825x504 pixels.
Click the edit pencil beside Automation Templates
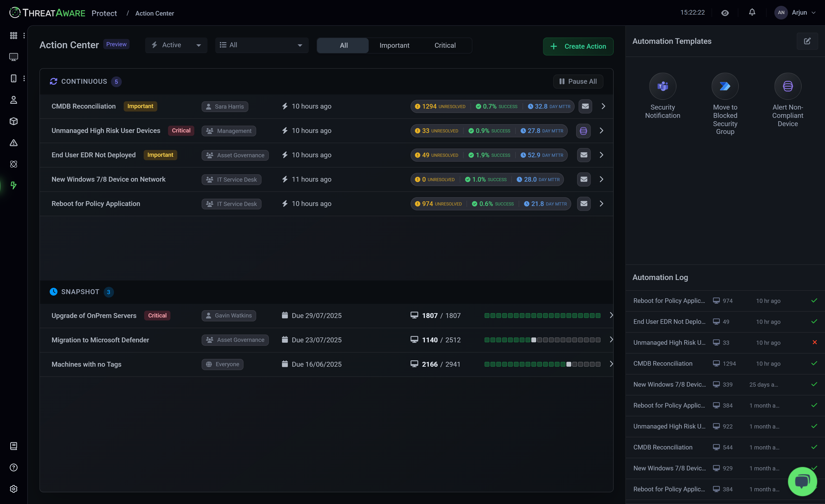pos(807,41)
